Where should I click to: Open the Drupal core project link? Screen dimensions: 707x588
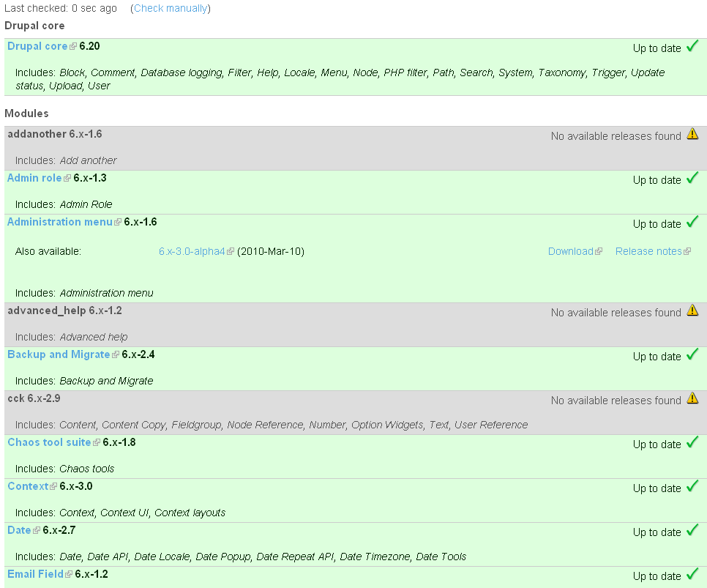[x=37, y=46]
